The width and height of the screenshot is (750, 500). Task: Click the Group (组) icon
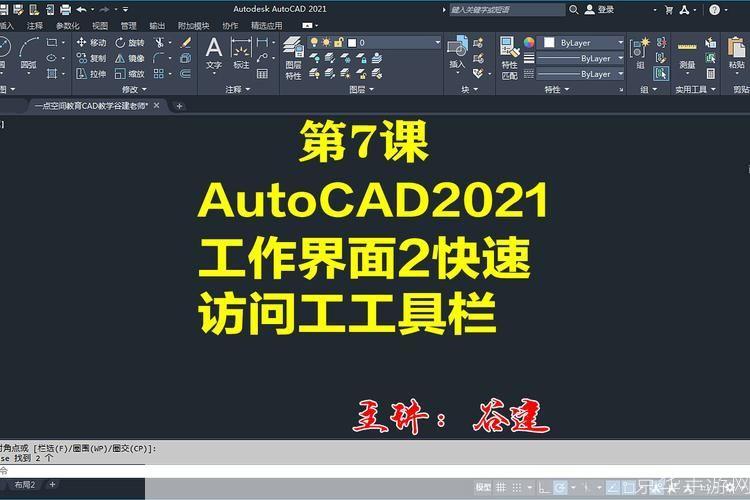click(640, 53)
